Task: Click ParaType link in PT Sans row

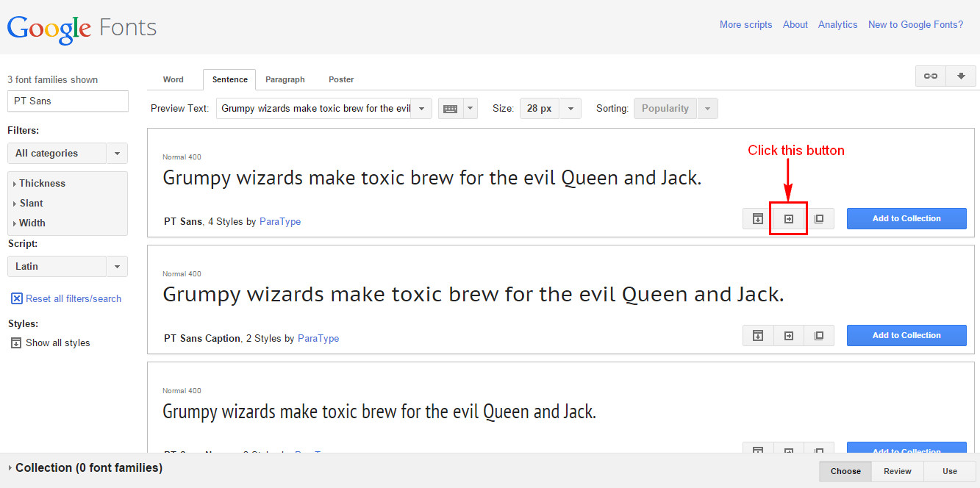Action: [280, 221]
